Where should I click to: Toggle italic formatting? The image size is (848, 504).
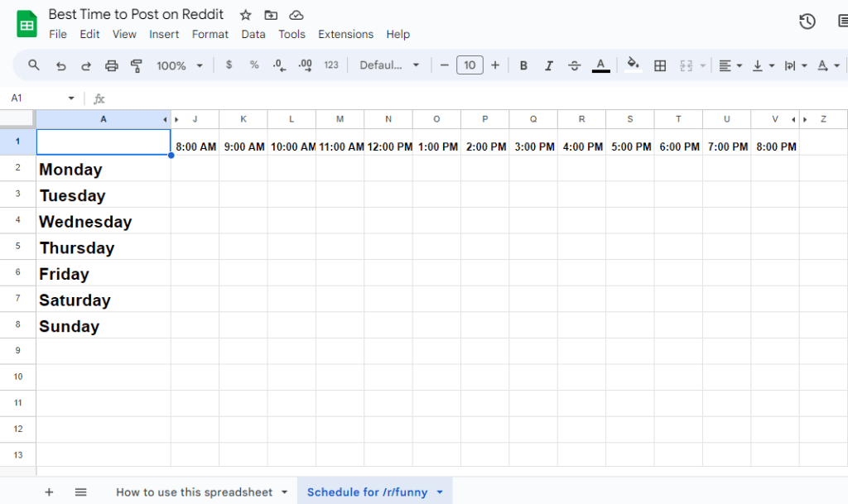pos(548,65)
